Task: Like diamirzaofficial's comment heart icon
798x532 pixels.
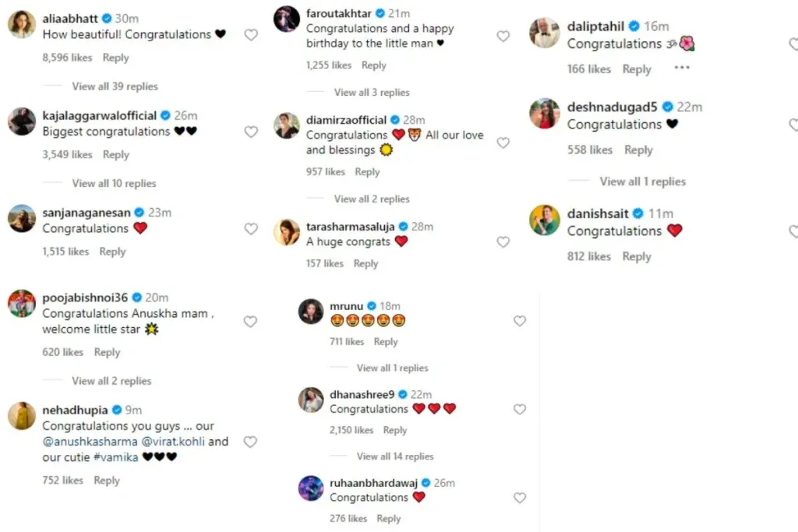Action: point(503,143)
